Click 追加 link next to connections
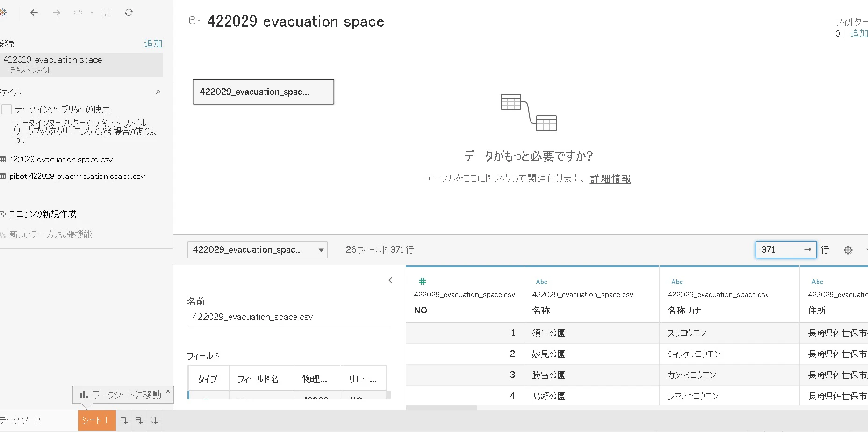868x432 pixels. point(153,43)
